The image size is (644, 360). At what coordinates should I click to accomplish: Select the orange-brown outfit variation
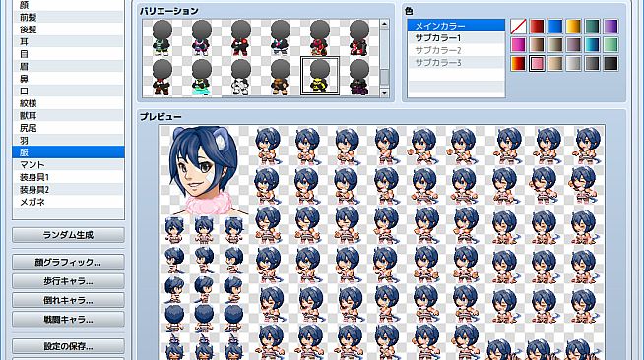[281, 77]
